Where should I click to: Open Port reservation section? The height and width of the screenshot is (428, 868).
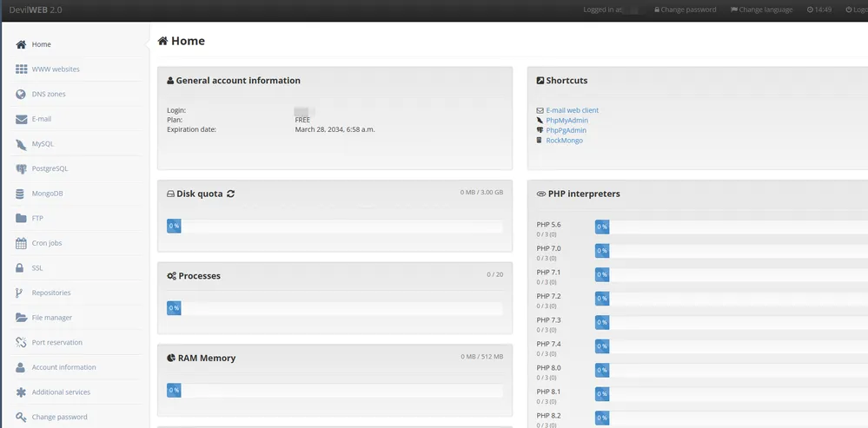point(56,343)
